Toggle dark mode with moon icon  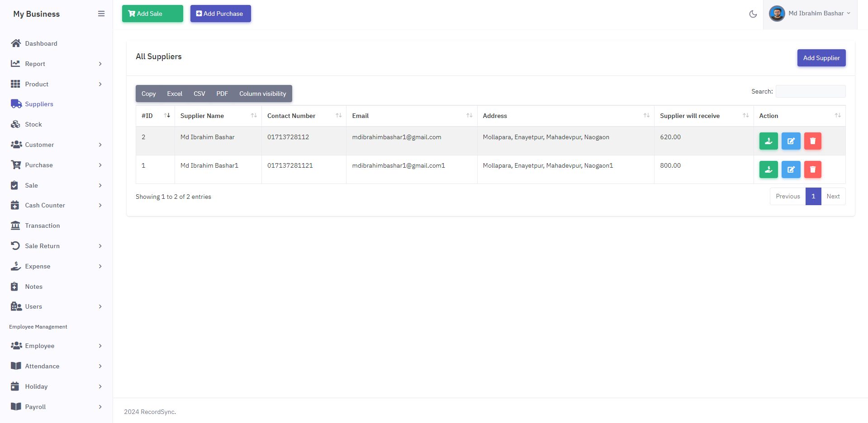tap(753, 14)
